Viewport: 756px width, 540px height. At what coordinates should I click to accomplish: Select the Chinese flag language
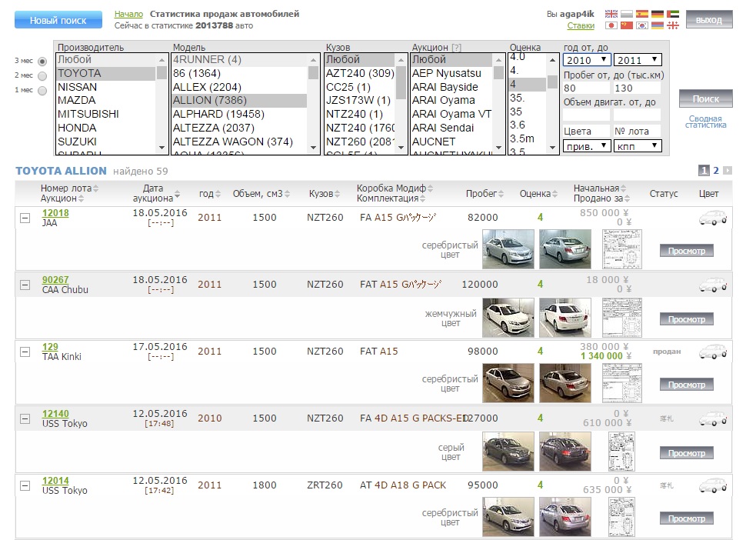coord(626,25)
